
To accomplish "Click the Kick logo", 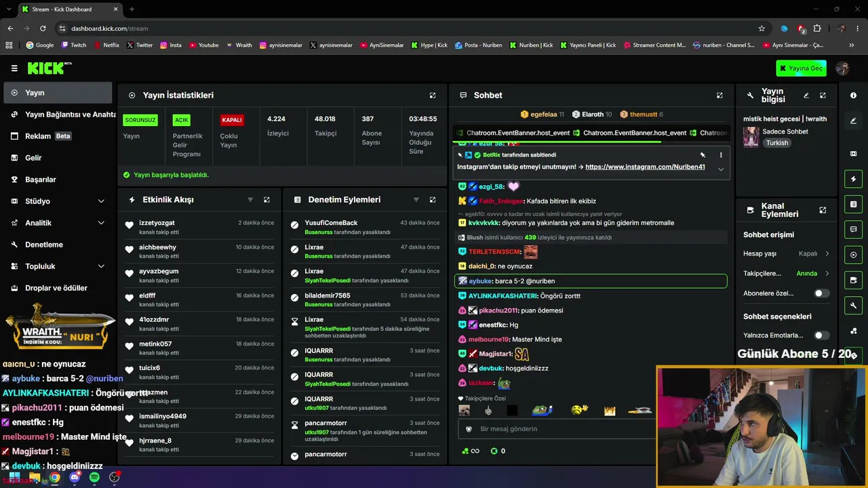I will [49, 68].
